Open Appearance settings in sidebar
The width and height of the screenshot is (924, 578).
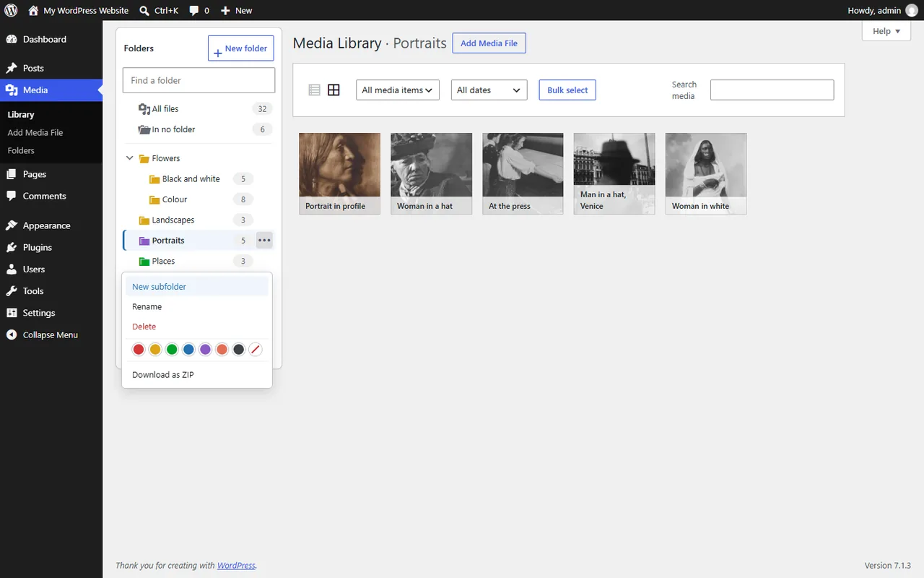tap(51, 225)
